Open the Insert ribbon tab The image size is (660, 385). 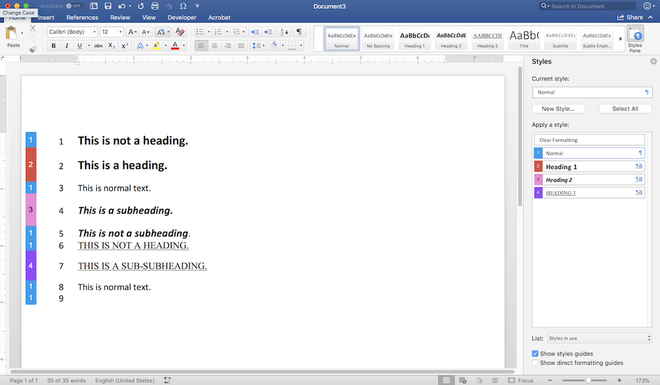click(x=46, y=18)
